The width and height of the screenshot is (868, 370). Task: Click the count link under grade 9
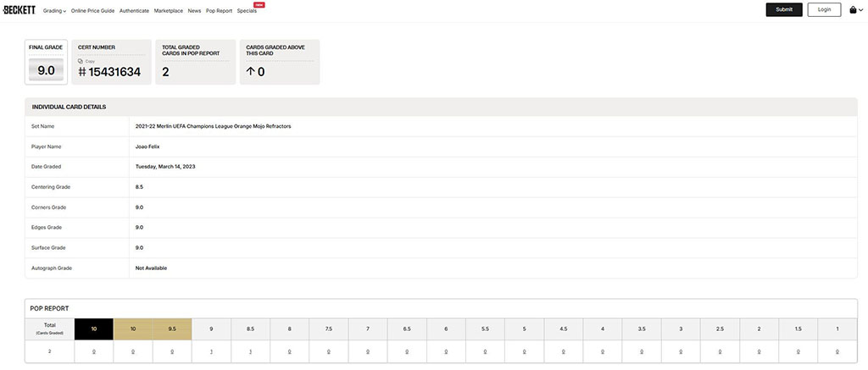pos(211,351)
